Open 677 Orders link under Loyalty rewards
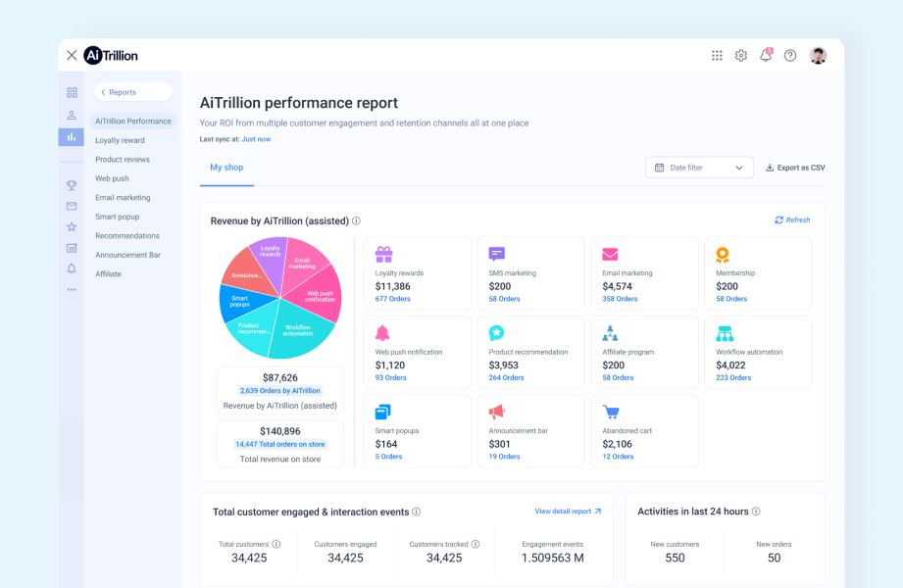This screenshot has width=903, height=588. tap(390, 299)
